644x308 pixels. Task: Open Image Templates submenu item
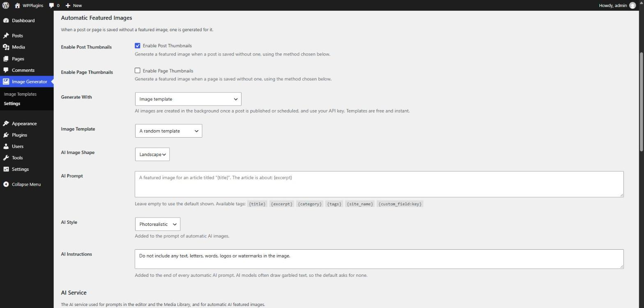(x=20, y=94)
